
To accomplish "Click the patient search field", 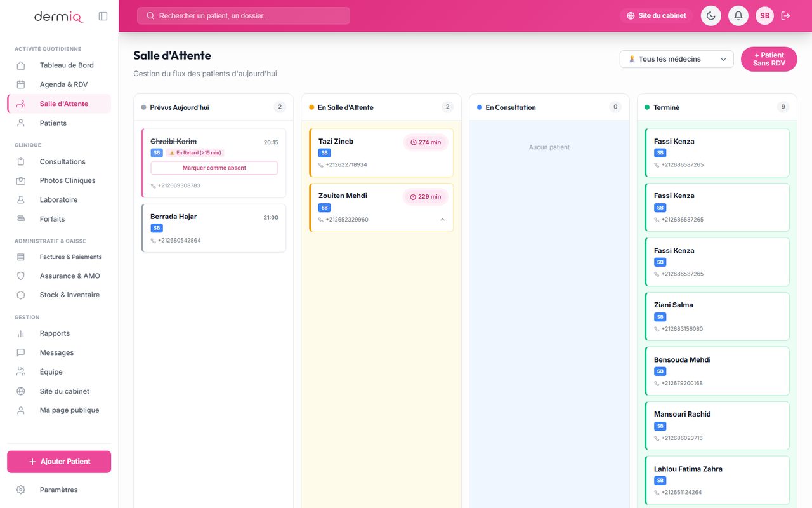I will click(x=244, y=16).
